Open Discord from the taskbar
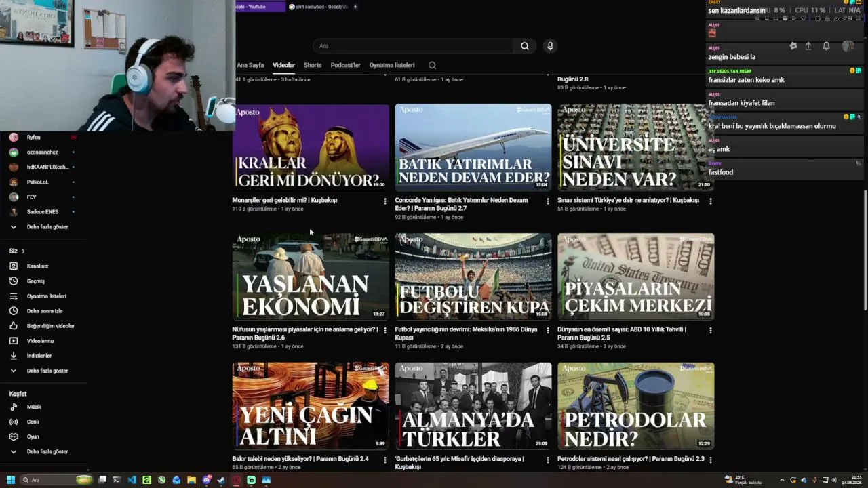 pyautogui.click(x=206, y=480)
